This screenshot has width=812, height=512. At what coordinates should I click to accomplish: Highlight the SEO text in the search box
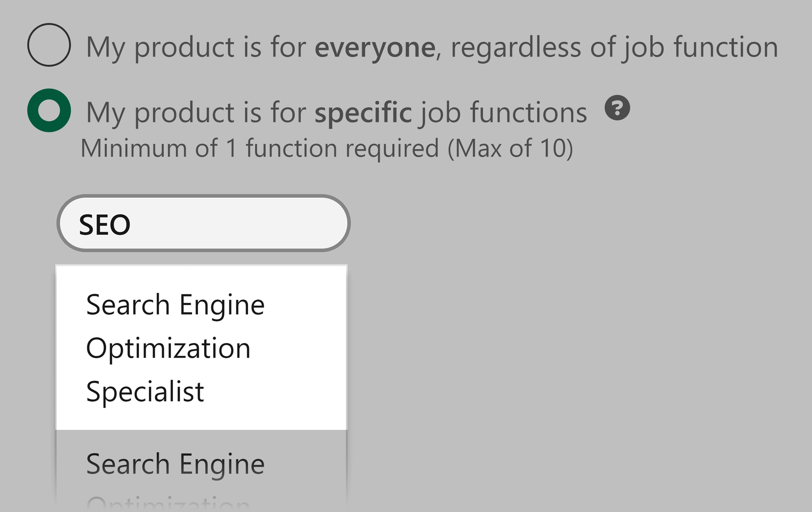[105, 224]
